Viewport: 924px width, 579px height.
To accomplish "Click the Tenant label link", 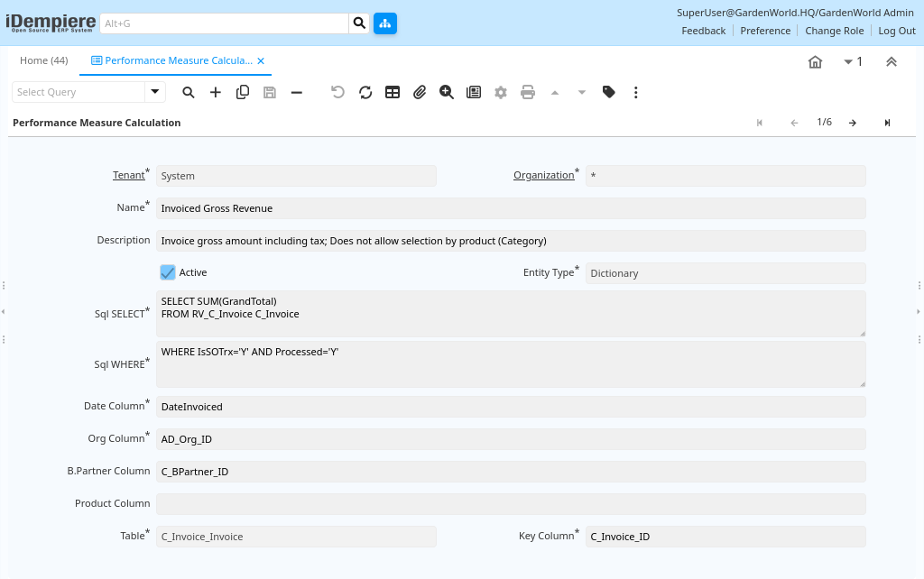I will [x=128, y=175].
